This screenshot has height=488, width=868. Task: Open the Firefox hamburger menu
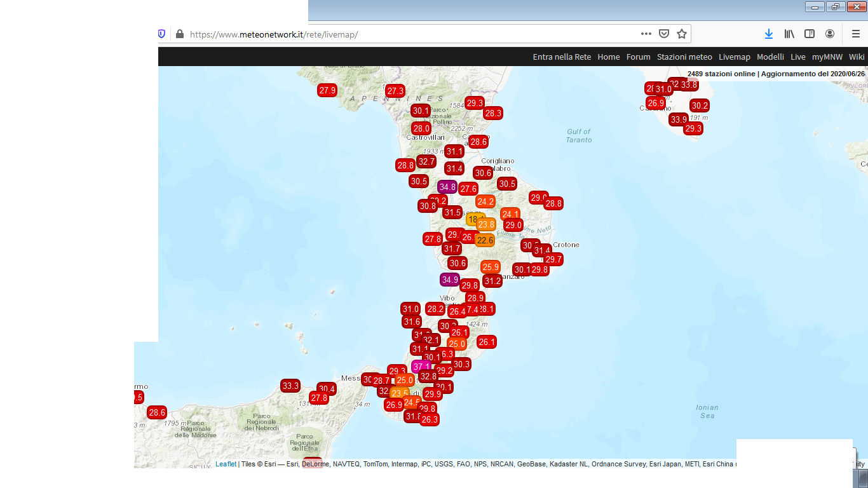click(x=856, y=34)
